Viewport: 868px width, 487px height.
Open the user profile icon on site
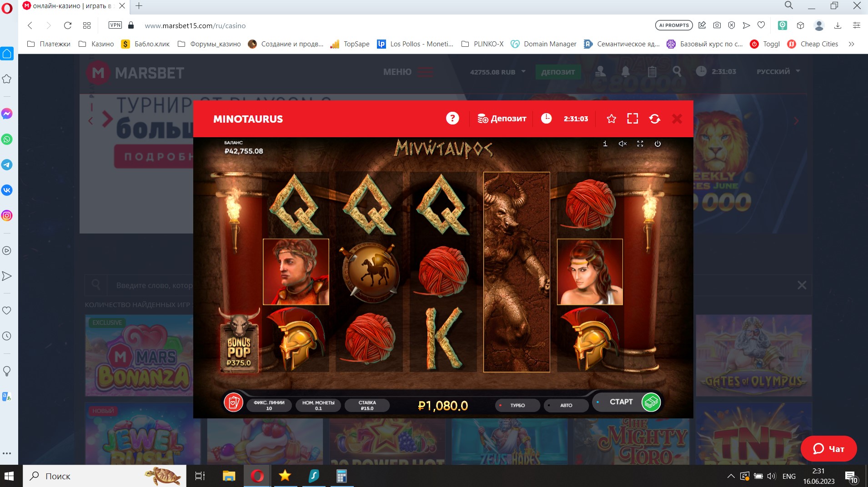[x=601, y=71]
